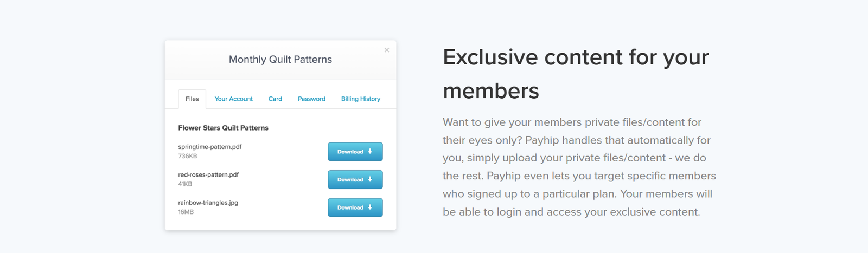Show the Billing History tab
This screenshot has width=868, height=253.
coord(361,99)
